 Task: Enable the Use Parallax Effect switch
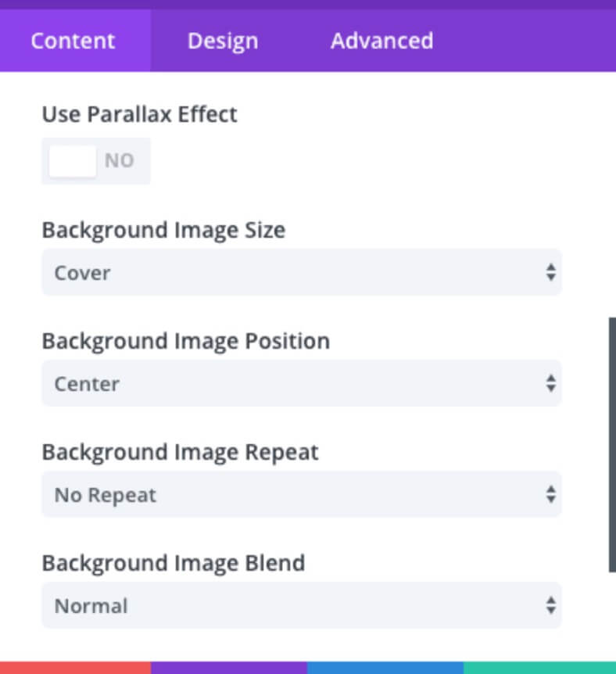96,161
